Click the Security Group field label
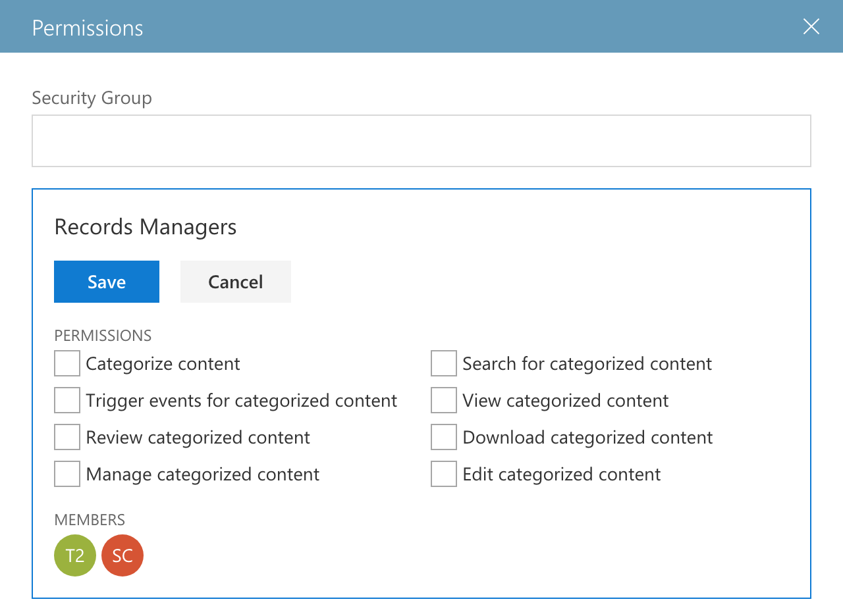Screen dimensions: 843x616 92,97
